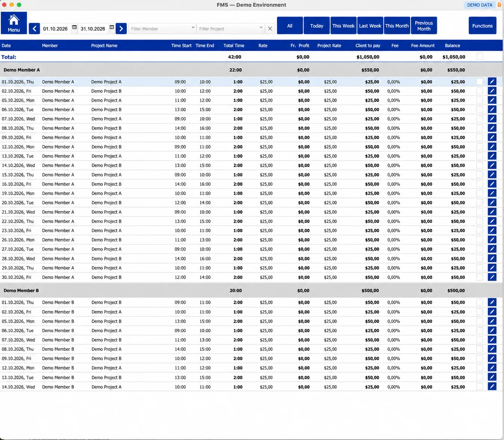Filter entries to This Week
The height and width of the screenshot is (440, 504).
click(x=343, y=26)
